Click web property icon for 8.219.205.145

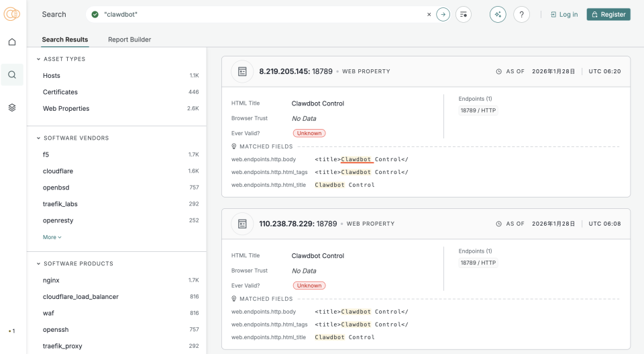(242, 71)
